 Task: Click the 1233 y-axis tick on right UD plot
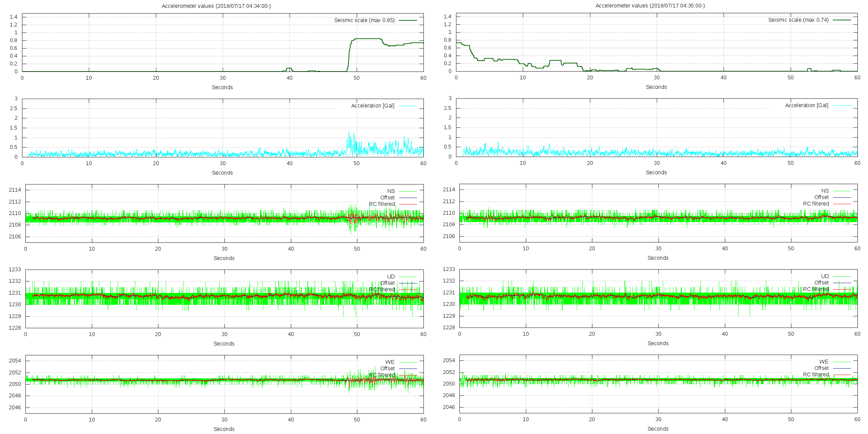(x=449, y=269)
